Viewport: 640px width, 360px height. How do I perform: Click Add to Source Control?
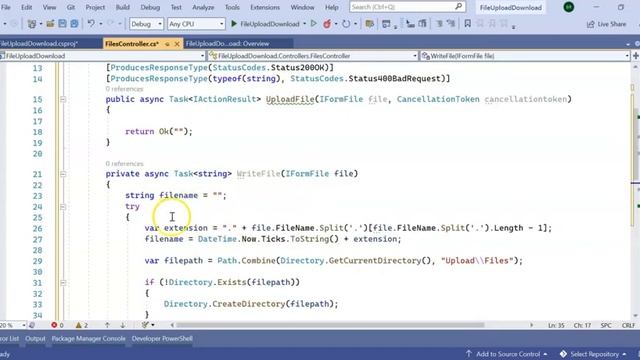coord(507,354)
